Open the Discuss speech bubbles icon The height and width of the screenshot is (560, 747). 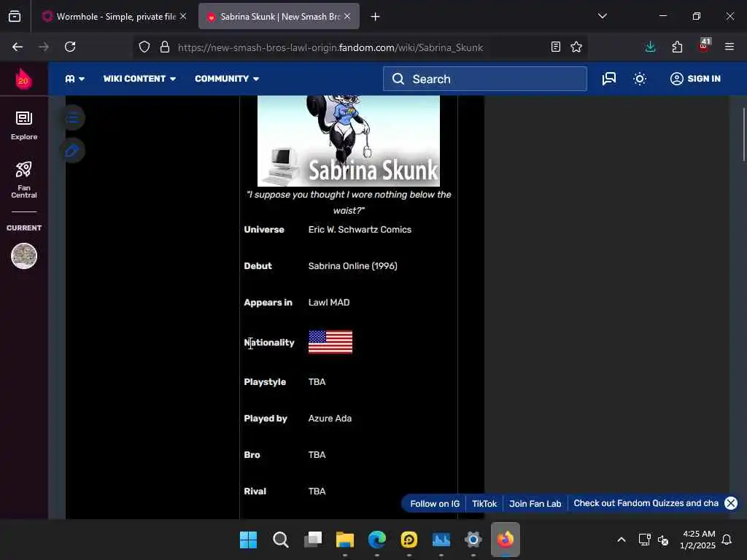click(609, 79)
